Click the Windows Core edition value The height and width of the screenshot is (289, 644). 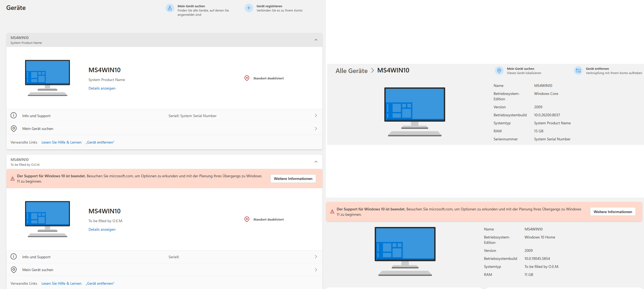coord(546,94)
